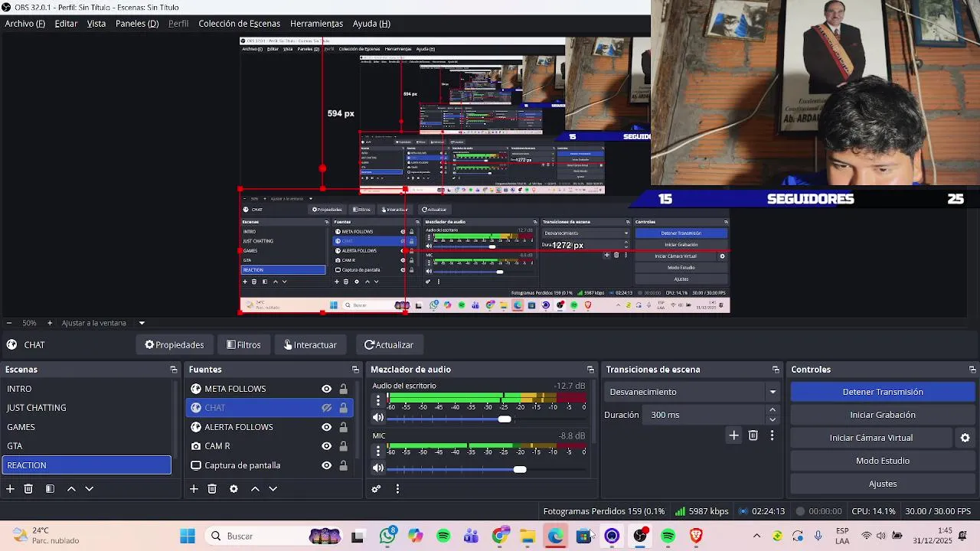This screenshot has width=980, height=551.
Task: Open the Desvanecimiento transition dropdown
Action: [x=692, y=392]
